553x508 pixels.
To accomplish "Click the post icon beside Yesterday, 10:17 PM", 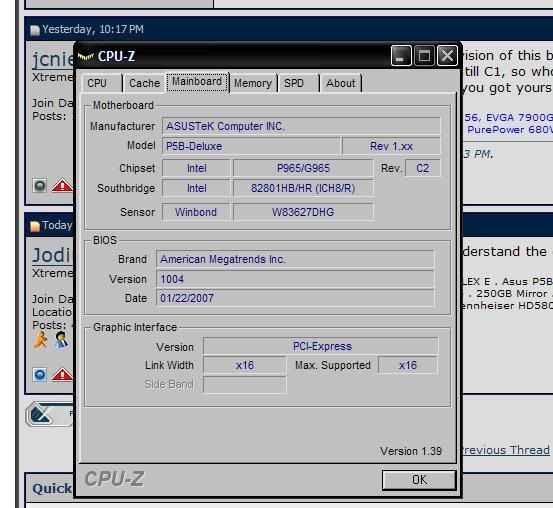I will tap(35, 30).
